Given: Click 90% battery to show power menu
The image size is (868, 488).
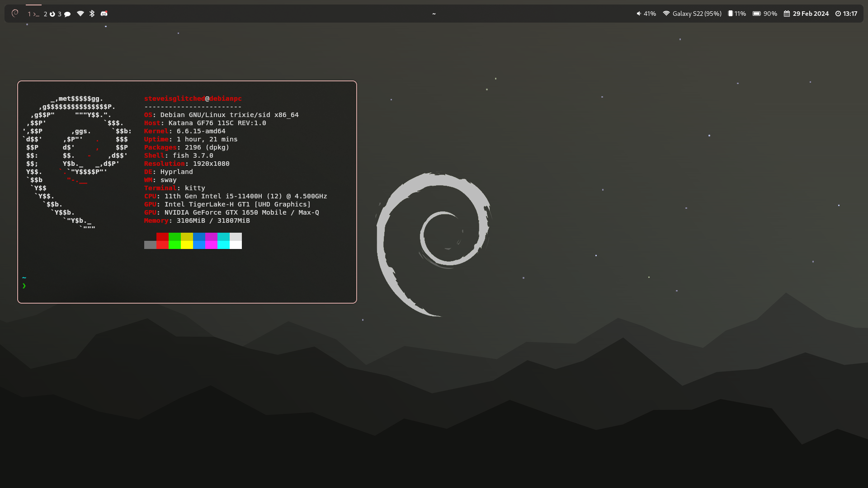Looking at the screenshot, I should [771, 14].
